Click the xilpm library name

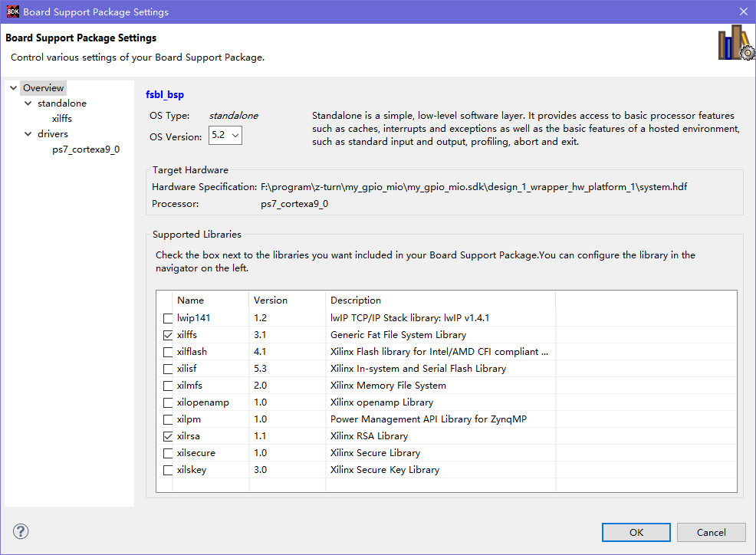pos(189,419)
